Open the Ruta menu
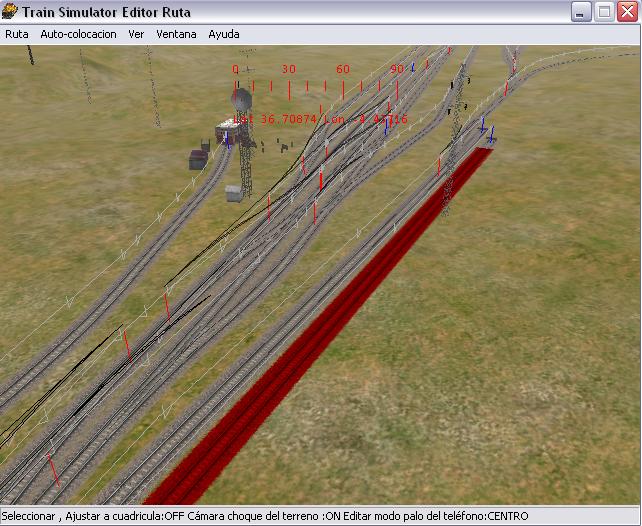The image size is (642, 526). [x=17, y=34]
